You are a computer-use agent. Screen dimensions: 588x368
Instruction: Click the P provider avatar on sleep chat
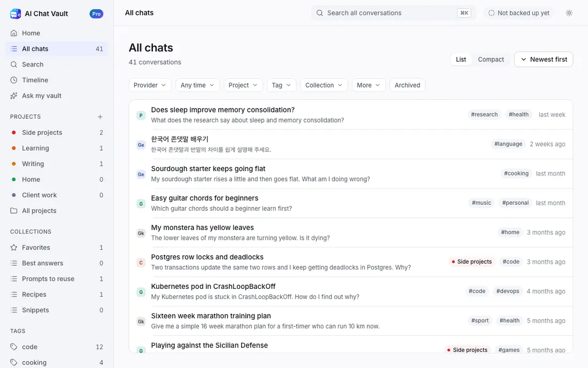point(141,116)
